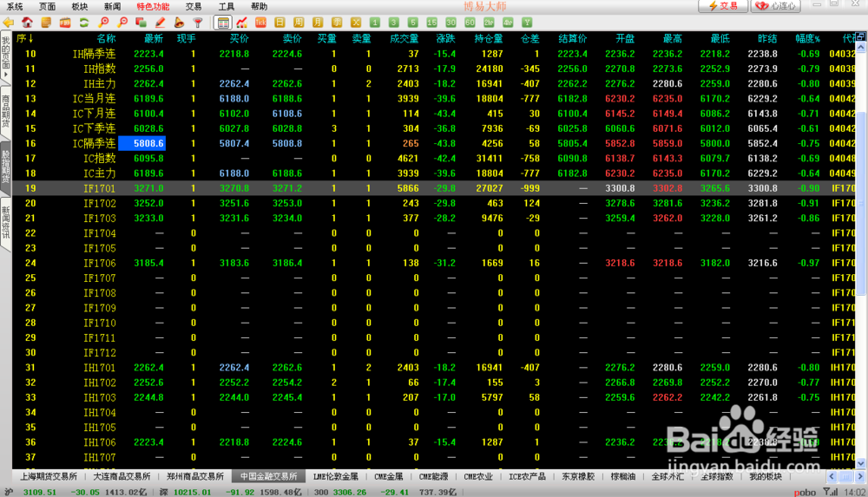
Task: Select the monthly (月) chart period
Action: tap(318, 23)
